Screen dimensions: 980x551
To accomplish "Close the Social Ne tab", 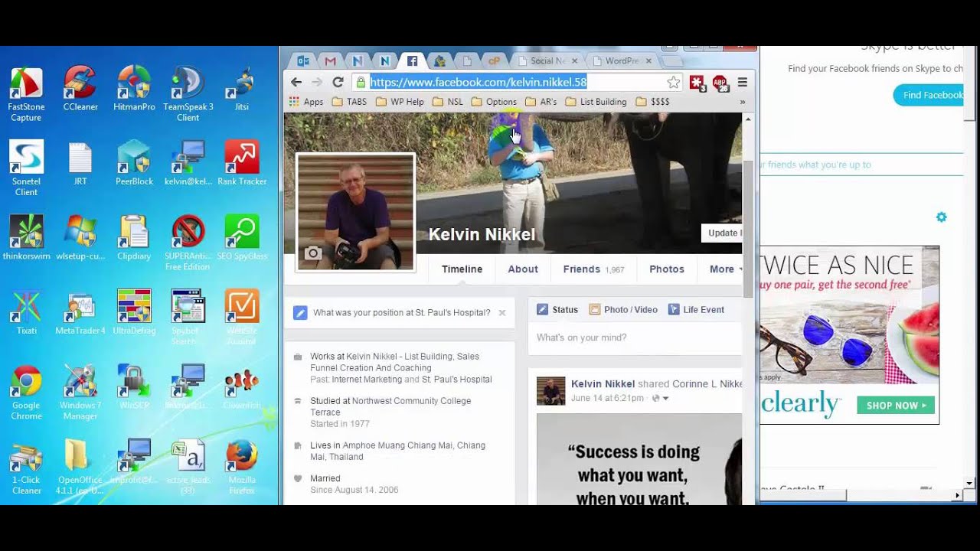I will click(x=574, y=61).
